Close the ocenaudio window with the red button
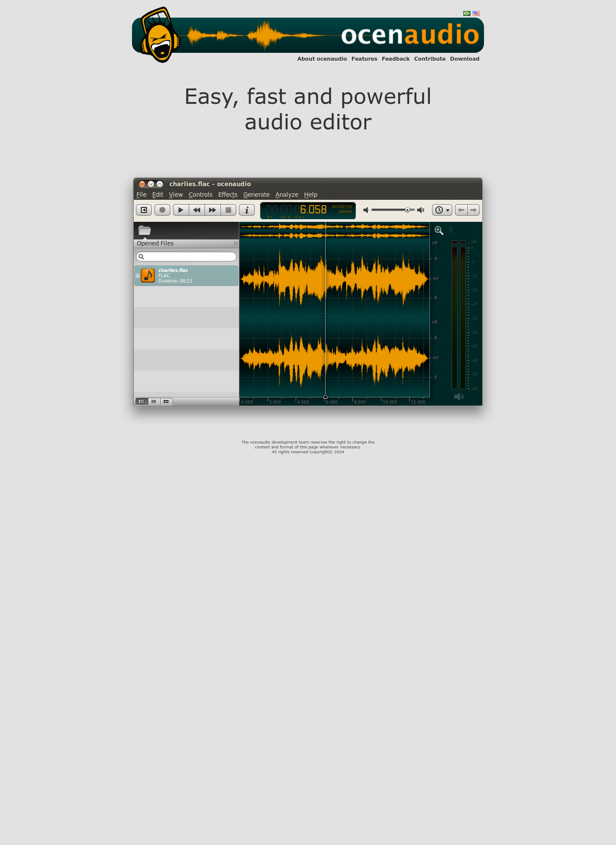The image size is (616, 845). pos(142,184)
